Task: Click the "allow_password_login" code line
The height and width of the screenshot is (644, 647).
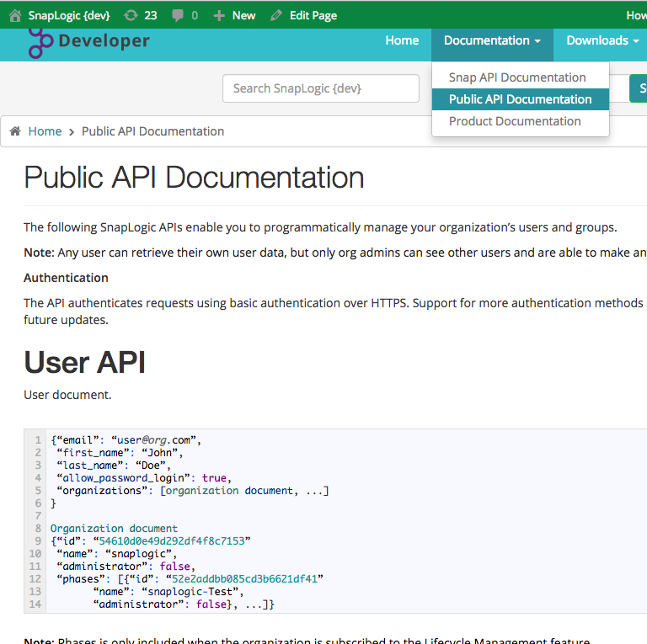Action: click(144, 478)
